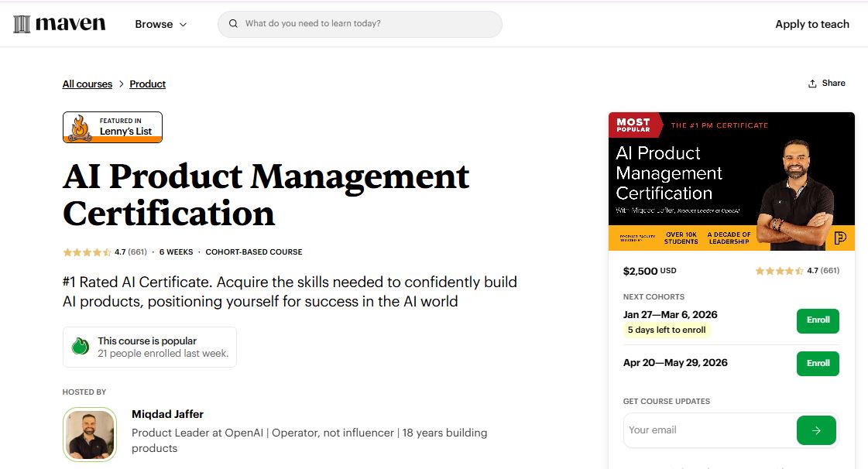This screenshot has height=469, width=868.
Task: Click the green arrow submit icon for email updates
Action: click(816, 430)
